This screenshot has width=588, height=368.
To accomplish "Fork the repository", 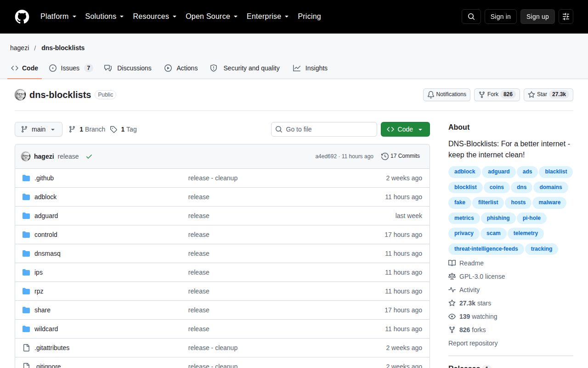I will coord(497,95).
